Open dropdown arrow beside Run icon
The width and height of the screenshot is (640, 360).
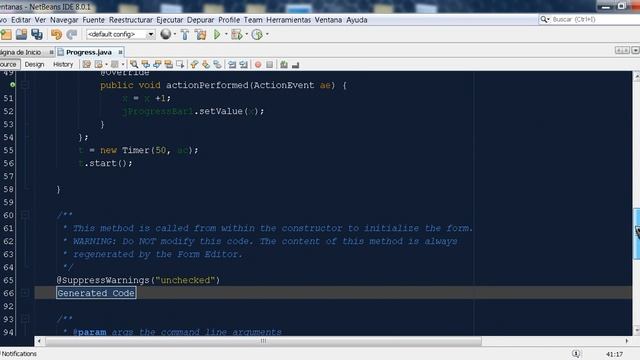226,34
